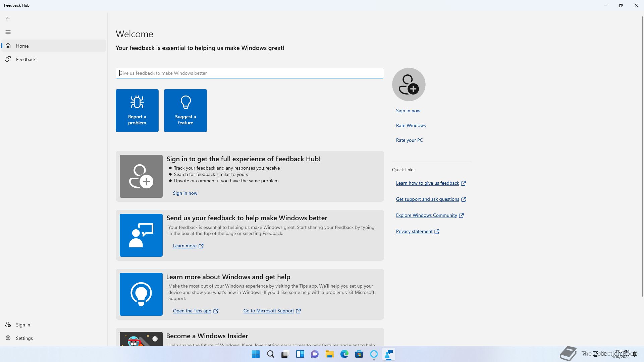Toggle the hamburger navigation menu
The width and height of the screenshot is (644, 362).
pos(8,32)
